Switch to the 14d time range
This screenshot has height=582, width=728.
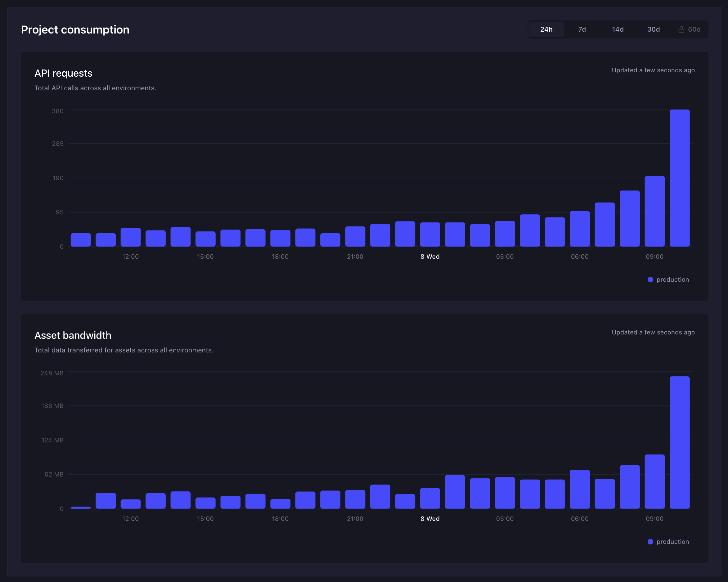(x=618, y=29)
